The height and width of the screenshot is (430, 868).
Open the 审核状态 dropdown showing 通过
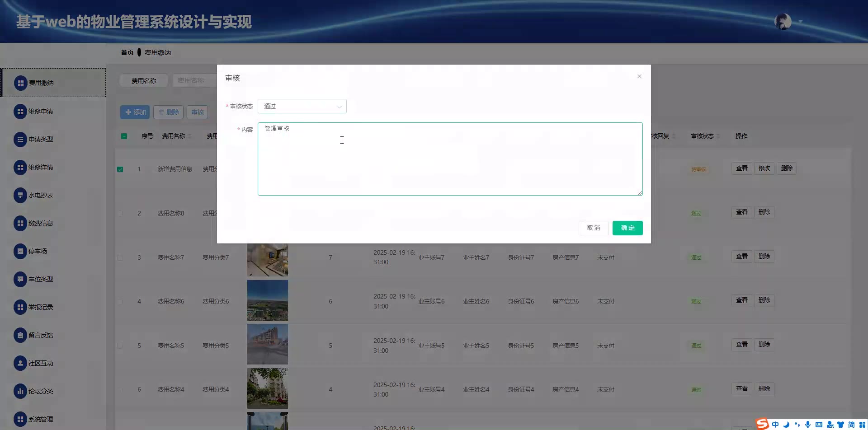click(x=302, y=107)
